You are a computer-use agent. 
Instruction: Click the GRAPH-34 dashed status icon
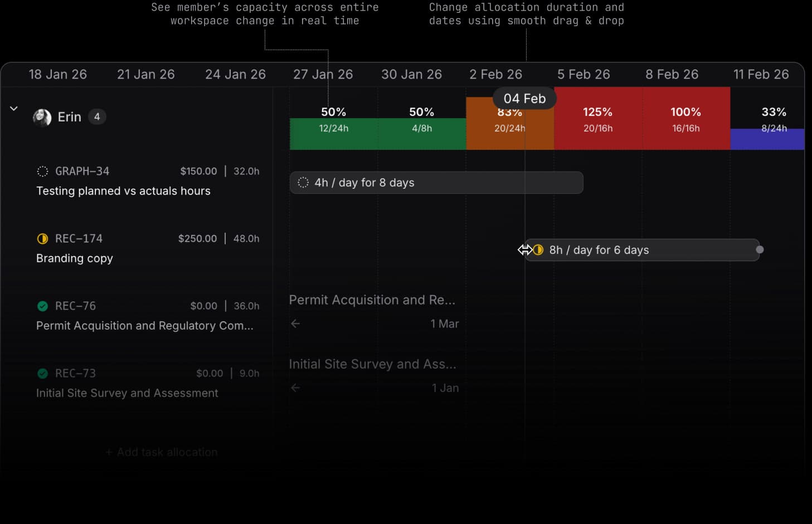click(x=42, y=172)
